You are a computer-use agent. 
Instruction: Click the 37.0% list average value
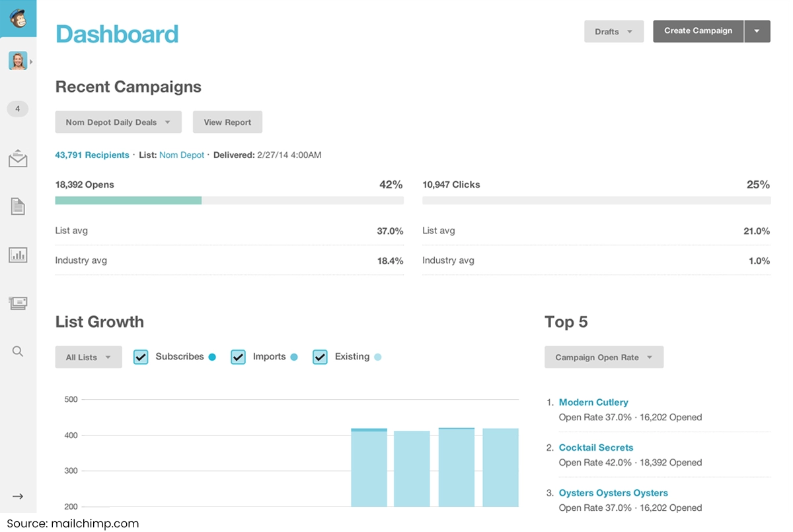pyautogui.click(x=390, y=231)
